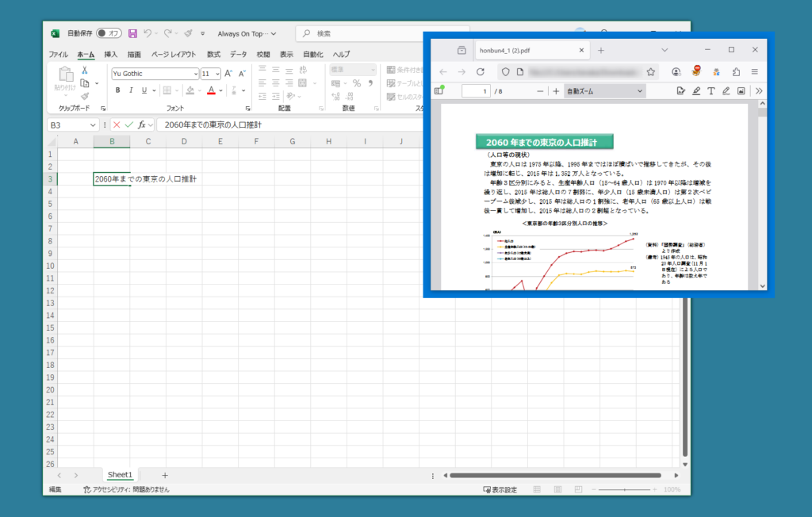The height and width of the screenshot is (517, 812).
Task: Switch to the データ ribbon tab
Action: pos(238,55)
